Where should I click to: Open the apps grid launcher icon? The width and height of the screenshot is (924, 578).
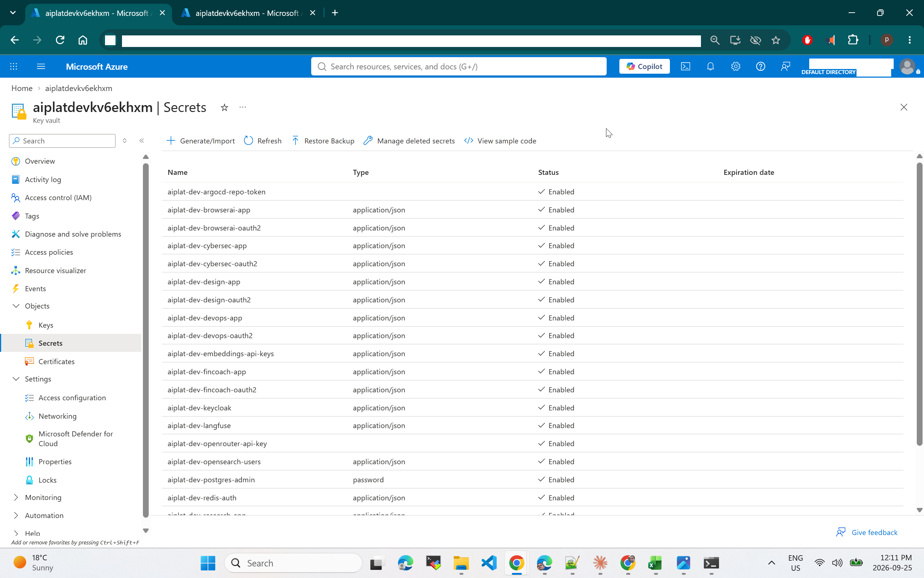pos(14,66)
